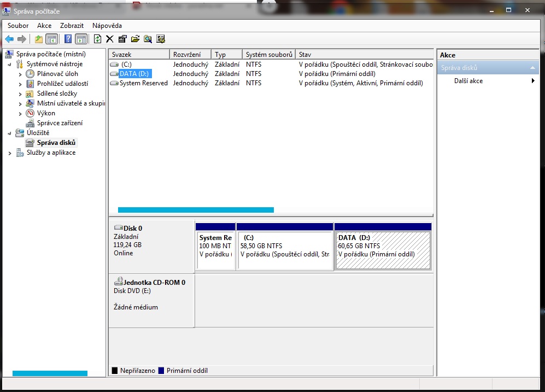Viewport: 545px width, 392px height.
Task: Open the Nápověda menu
Action: click(107, 25)
